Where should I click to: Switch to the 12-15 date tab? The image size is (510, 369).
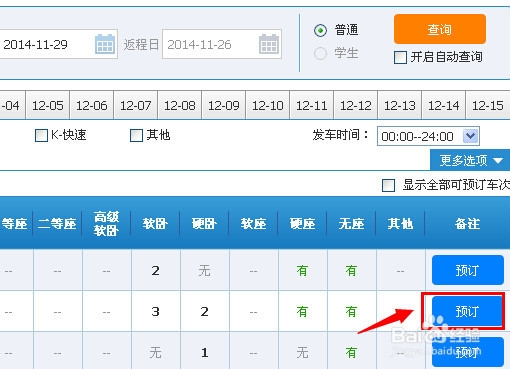tap(488, 106)
